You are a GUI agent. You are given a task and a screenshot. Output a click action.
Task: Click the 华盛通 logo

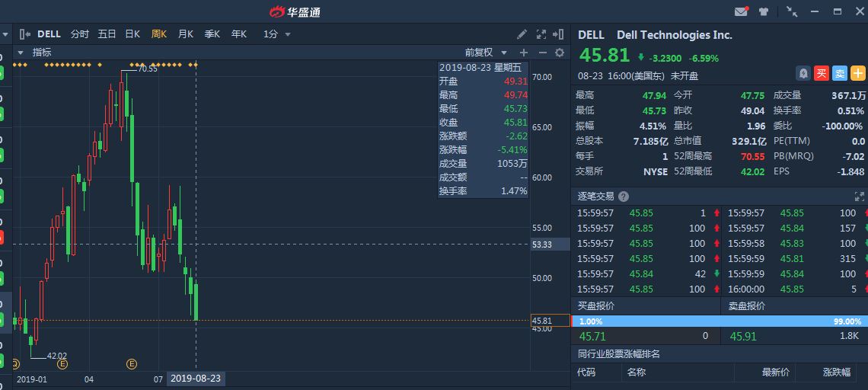(295, 11)
